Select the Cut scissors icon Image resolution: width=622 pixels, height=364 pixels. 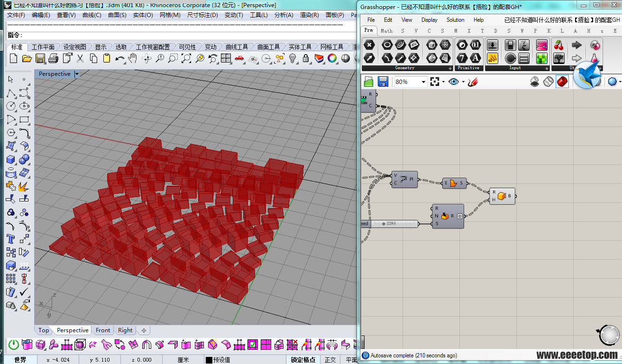pyautogui.click(x=80, y=59)
